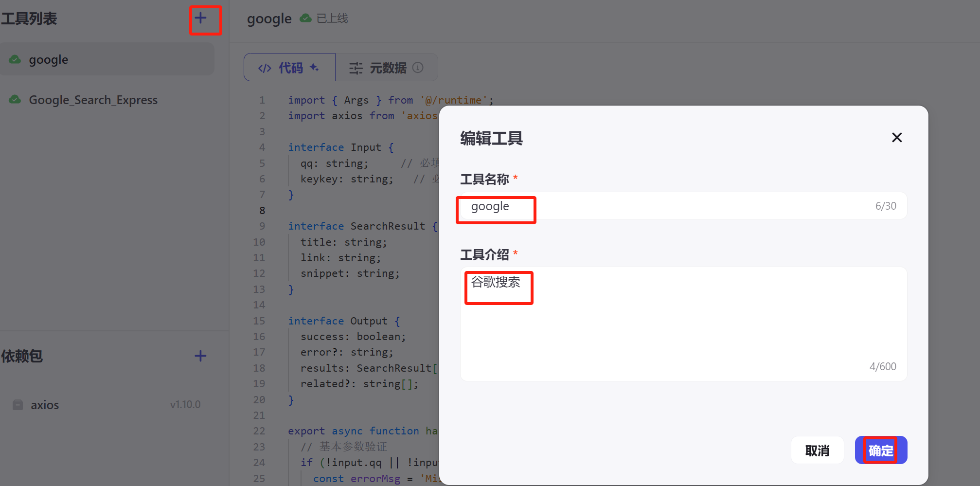
Task: Open the 元数据 tab
Action: tap(387, 68)
